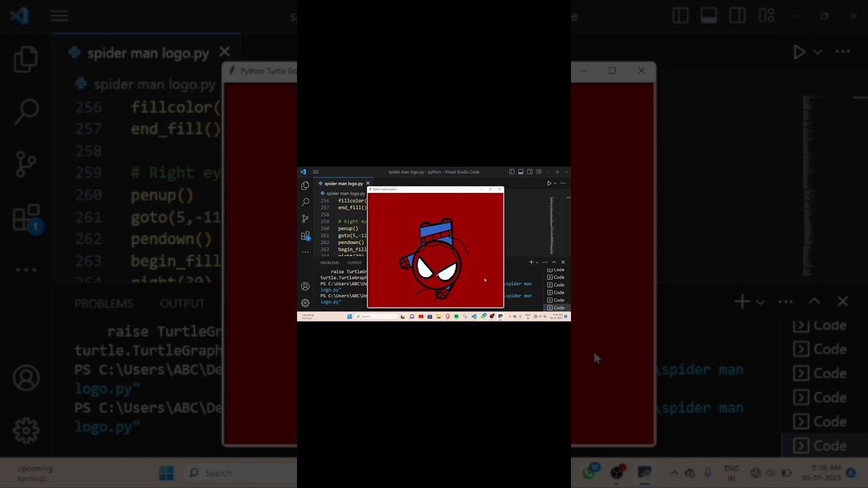This screenshot has height=488, width=868.
Task: Open the Extensions view with the badge
Action: tap(305, 236)
